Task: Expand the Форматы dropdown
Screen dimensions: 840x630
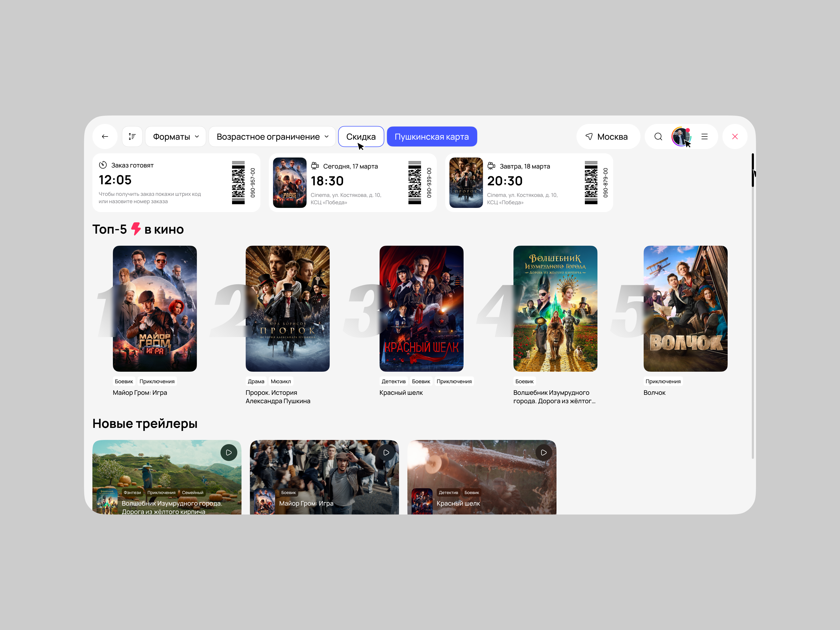Action: (x=175, y=137)
